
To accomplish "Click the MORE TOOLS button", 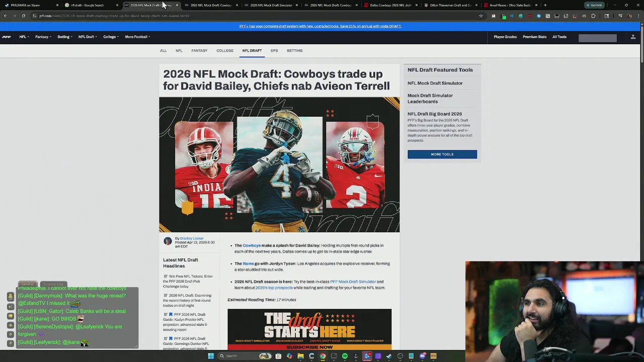I will pos(442,154).
